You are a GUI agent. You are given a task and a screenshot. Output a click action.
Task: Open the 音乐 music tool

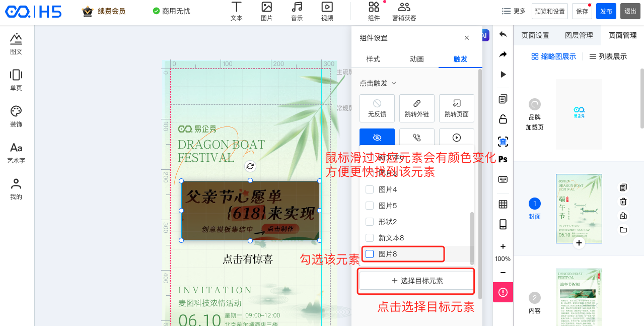[297, 11]
